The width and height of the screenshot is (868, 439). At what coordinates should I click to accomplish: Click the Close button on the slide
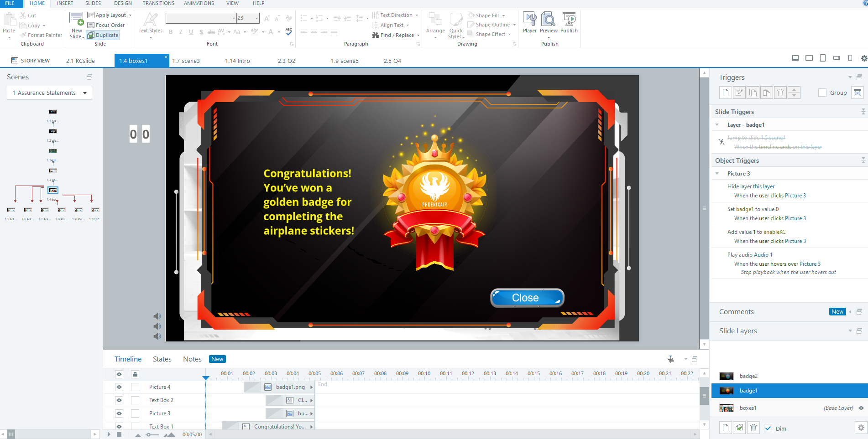click(527, 298)
